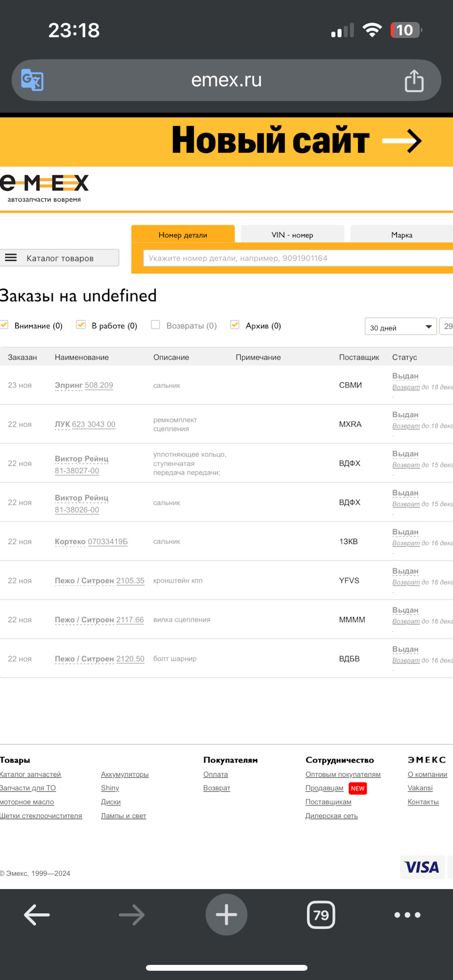Expand the Каталог товаров menu

click(60, 258)
